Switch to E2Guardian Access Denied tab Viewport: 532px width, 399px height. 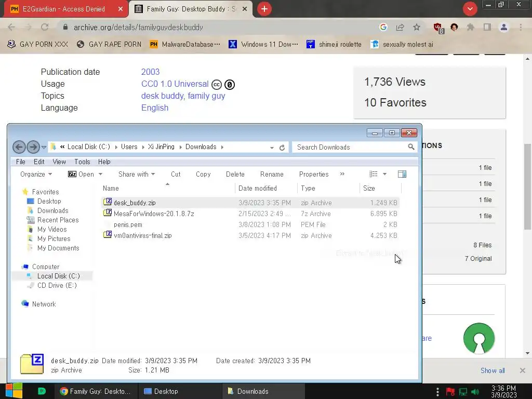[x=64, y=9]
